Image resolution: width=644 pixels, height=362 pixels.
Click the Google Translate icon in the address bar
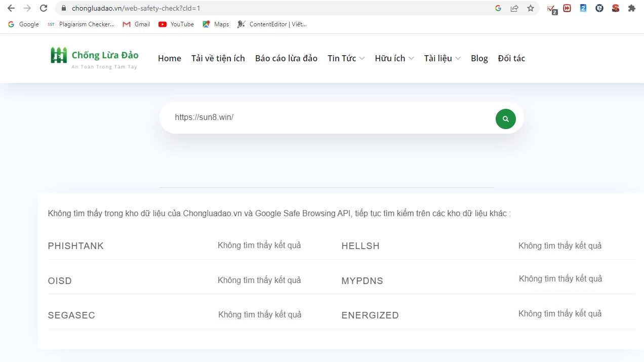point(498,8)
